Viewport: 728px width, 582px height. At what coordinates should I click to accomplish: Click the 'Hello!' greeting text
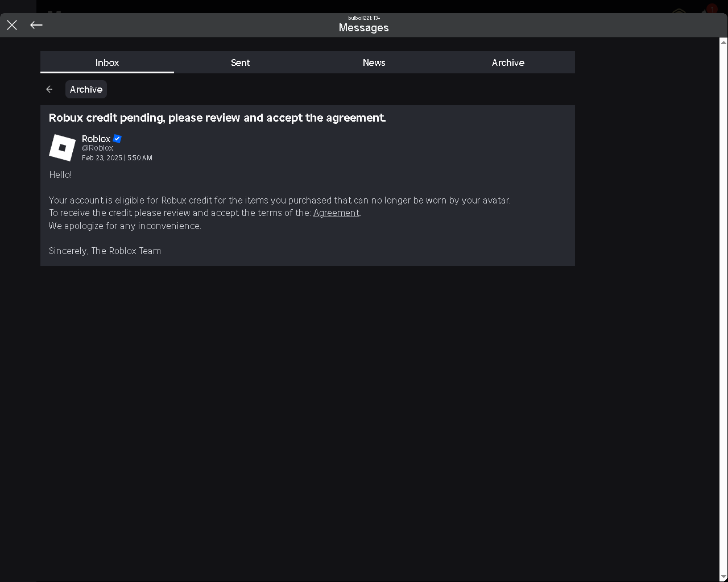pos(60,174)
